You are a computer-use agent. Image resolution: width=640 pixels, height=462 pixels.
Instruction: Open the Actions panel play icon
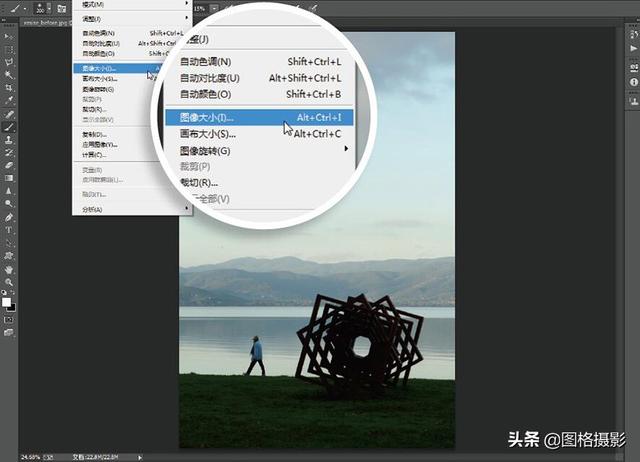(x=633, y=49)
